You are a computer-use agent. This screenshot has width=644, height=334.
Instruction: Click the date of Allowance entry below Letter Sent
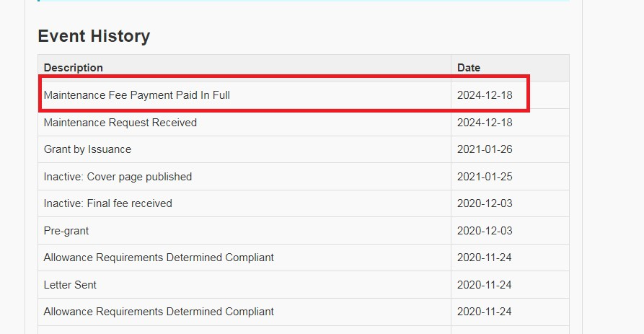pos(485,312)
